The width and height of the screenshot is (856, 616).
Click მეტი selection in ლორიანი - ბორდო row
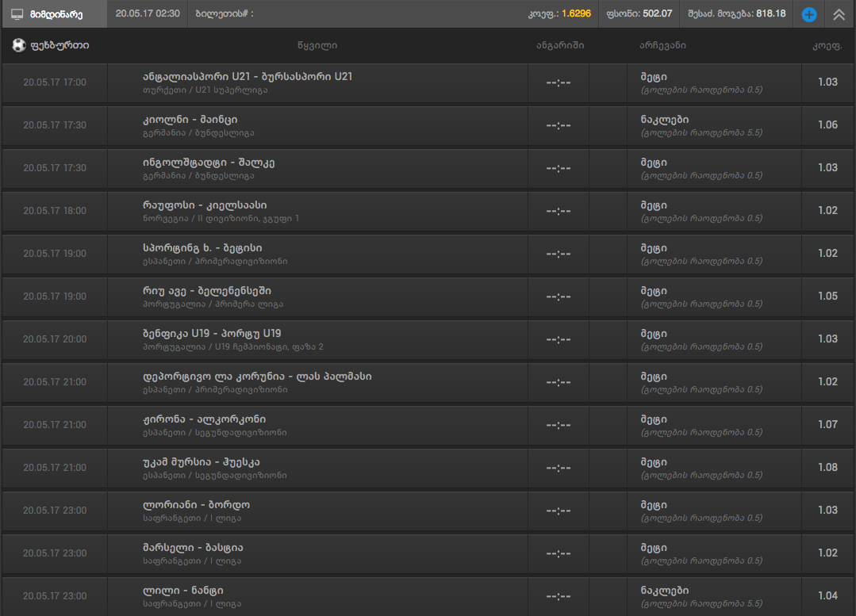click(x=654, y=505)
